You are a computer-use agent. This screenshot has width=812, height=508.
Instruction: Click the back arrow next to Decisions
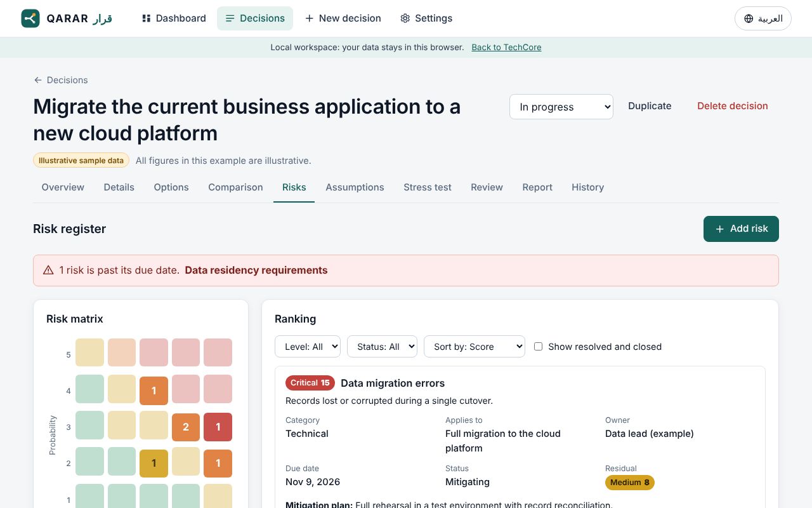(x=38, y=80)
